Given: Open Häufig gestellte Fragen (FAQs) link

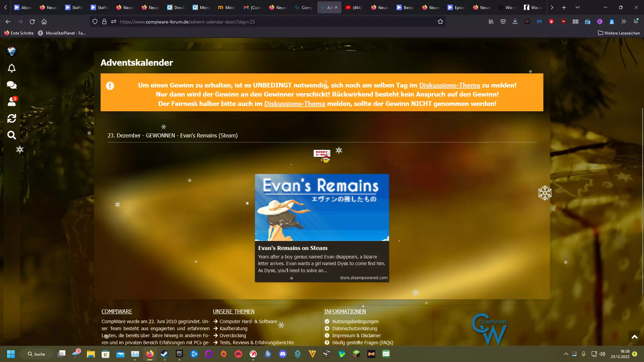Looking at the screenshot, I should 363,343.
